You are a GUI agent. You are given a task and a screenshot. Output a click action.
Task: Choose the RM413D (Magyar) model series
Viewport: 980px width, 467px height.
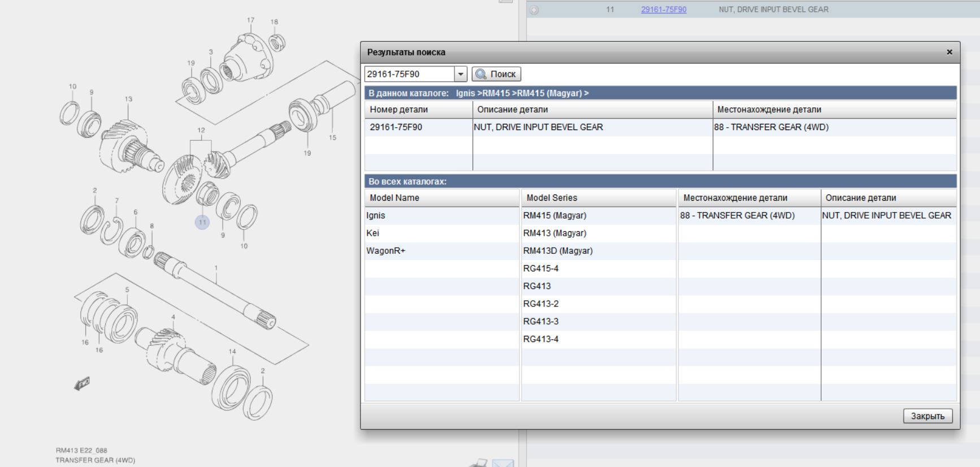click(x=558, y=250)
